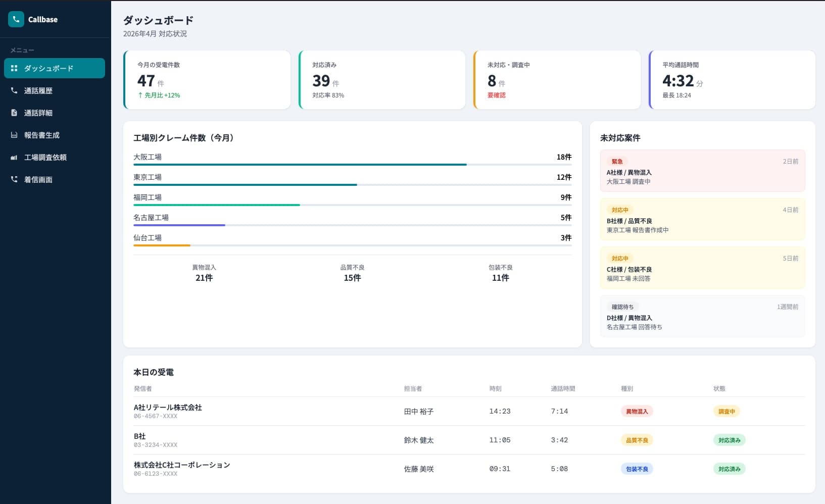Click the 未対応・調査中 summary card
Viewport: 825px width, 504px height.
coord(557,80)
